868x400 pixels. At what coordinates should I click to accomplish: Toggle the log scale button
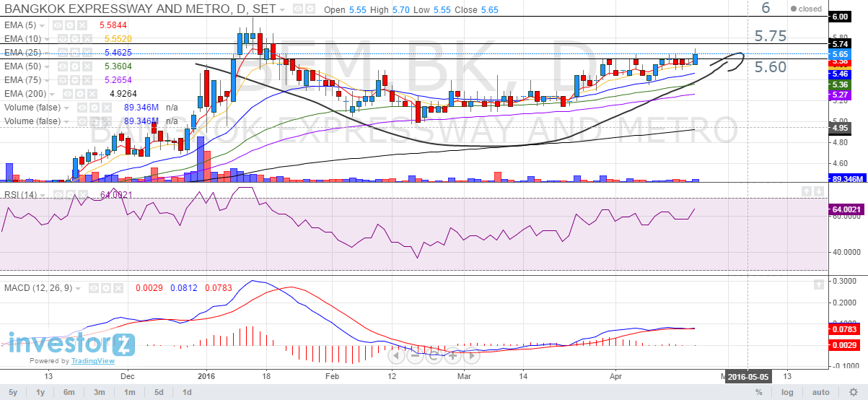[789, 392]
